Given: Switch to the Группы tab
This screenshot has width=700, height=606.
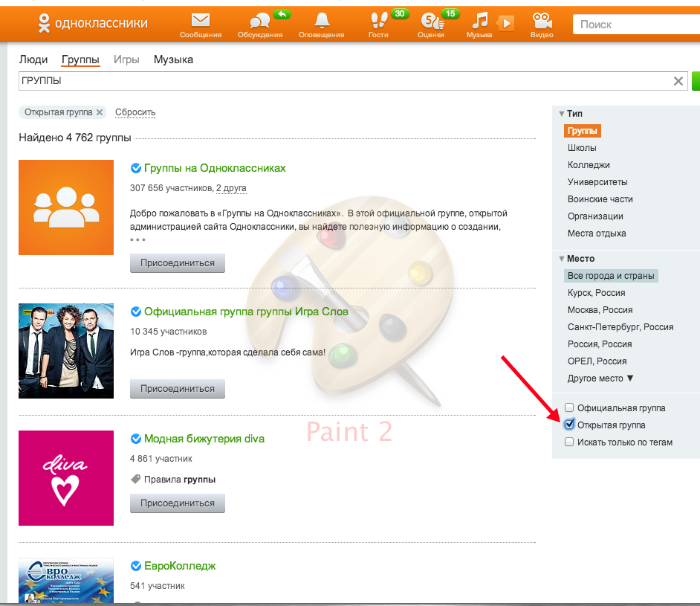Looking at the screenshot, I should pos(80,59).
